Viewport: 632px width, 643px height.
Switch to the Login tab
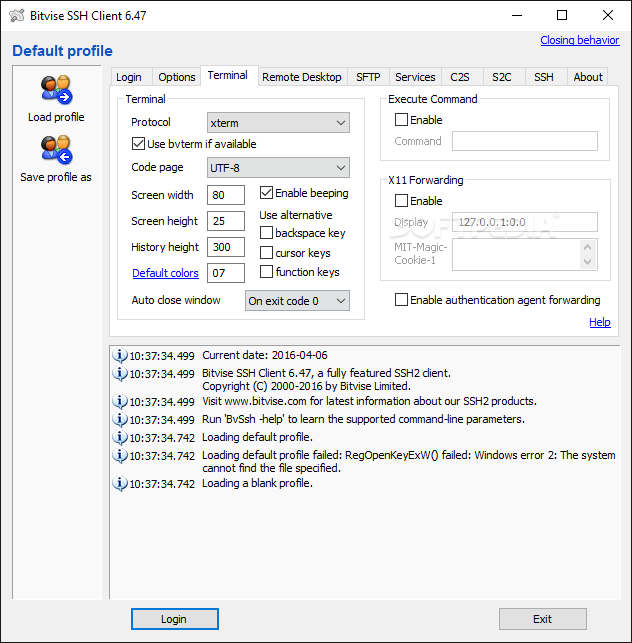[x=129, y=77]
